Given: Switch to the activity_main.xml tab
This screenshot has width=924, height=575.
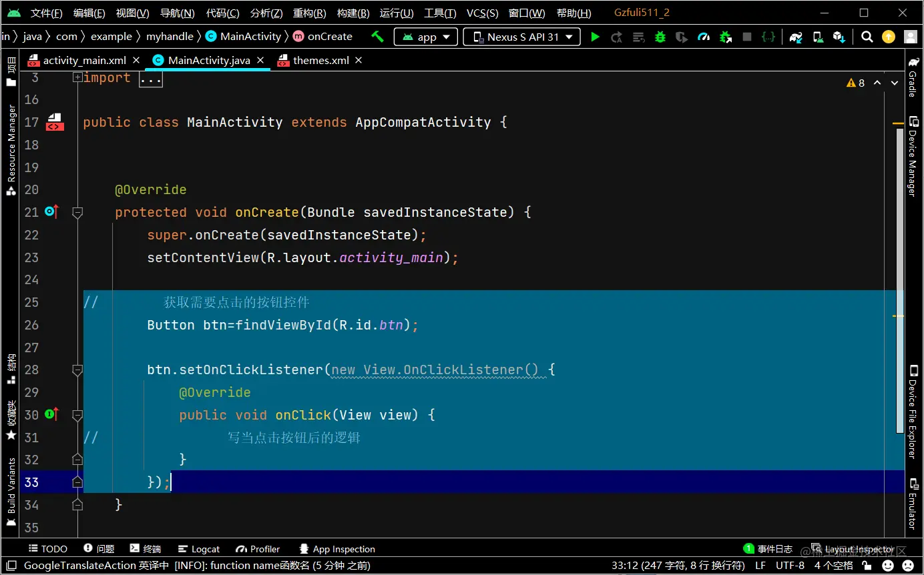Looking at the screenshot, I should 84,60.
